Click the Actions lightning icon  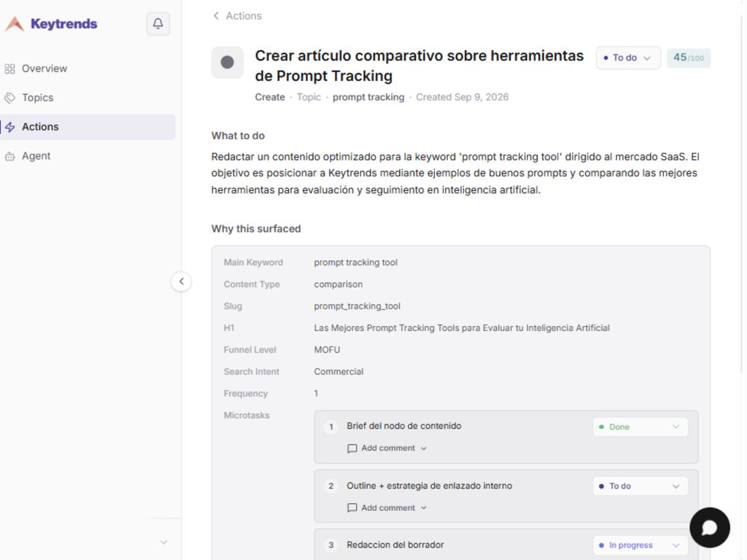click(x=9, y=127)
